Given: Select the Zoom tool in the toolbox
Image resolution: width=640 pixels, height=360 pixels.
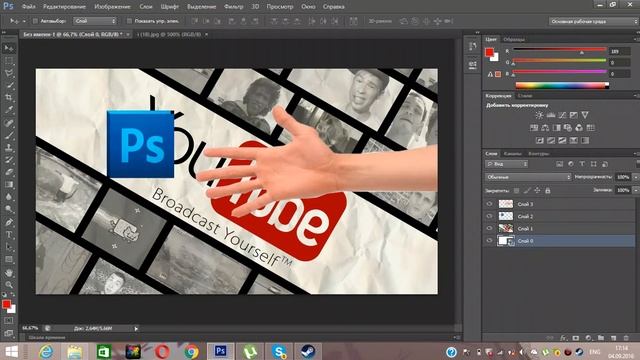Looking at the screenshot, I should 9,284.
